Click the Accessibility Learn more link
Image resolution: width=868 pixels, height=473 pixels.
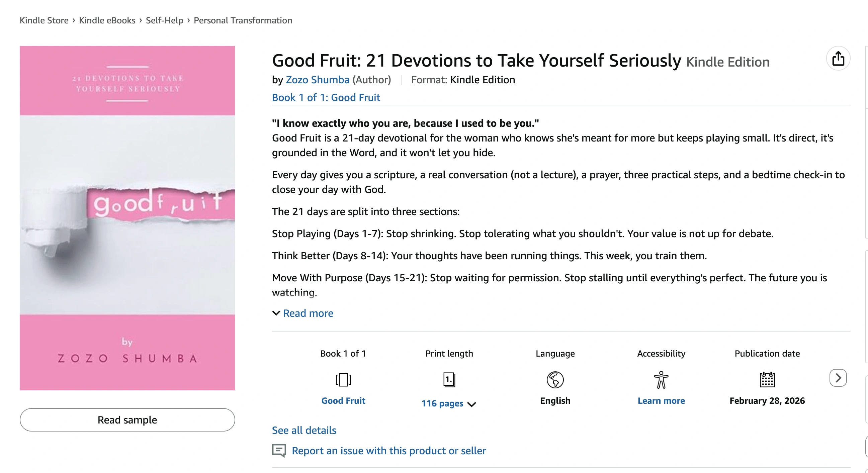pos(661,400)
